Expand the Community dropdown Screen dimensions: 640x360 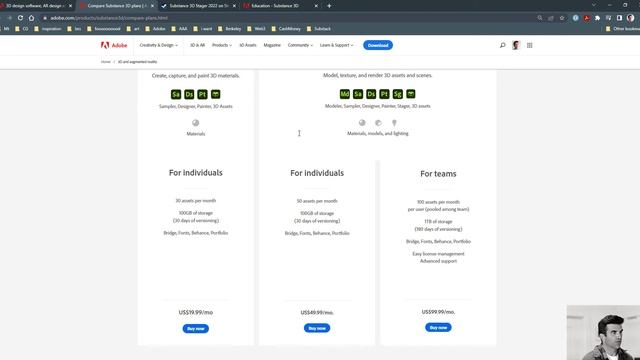(x=300, y=45)
